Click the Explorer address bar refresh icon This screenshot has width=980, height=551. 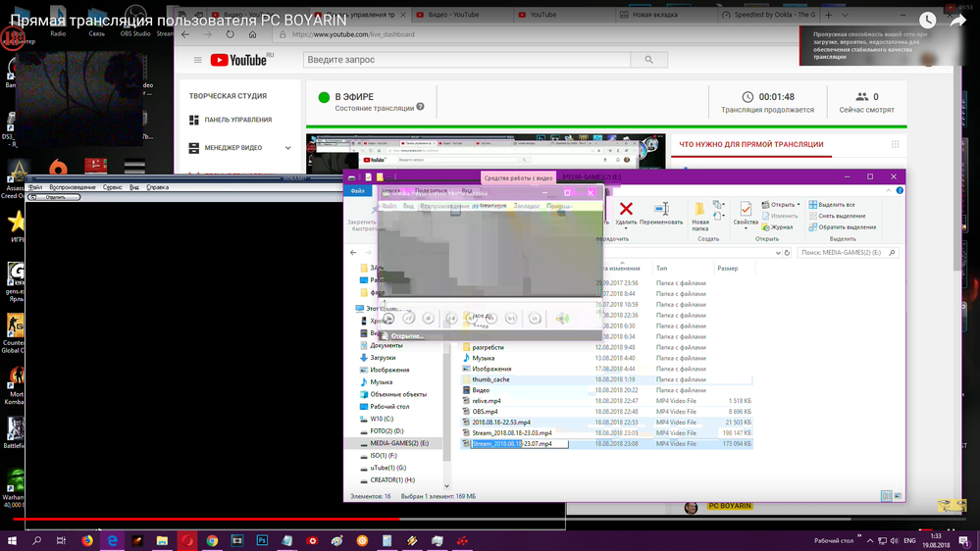coord(787,253)
